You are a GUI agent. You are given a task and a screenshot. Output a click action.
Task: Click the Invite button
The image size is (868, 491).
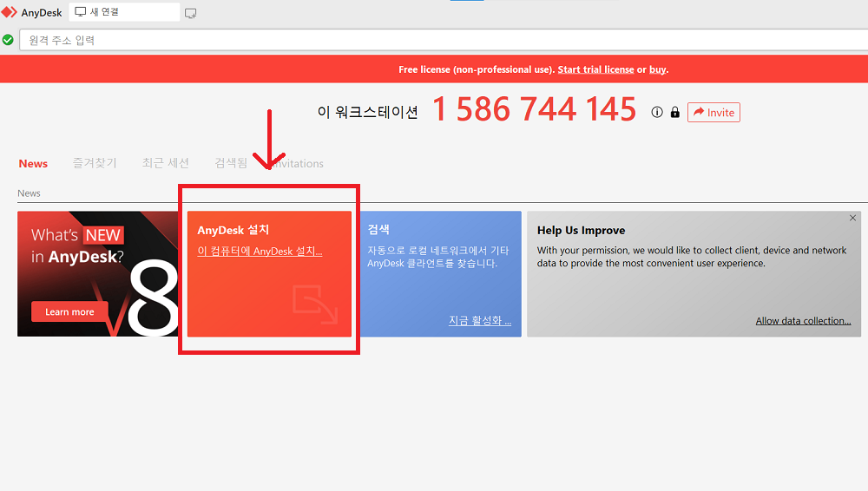[713, 113]
